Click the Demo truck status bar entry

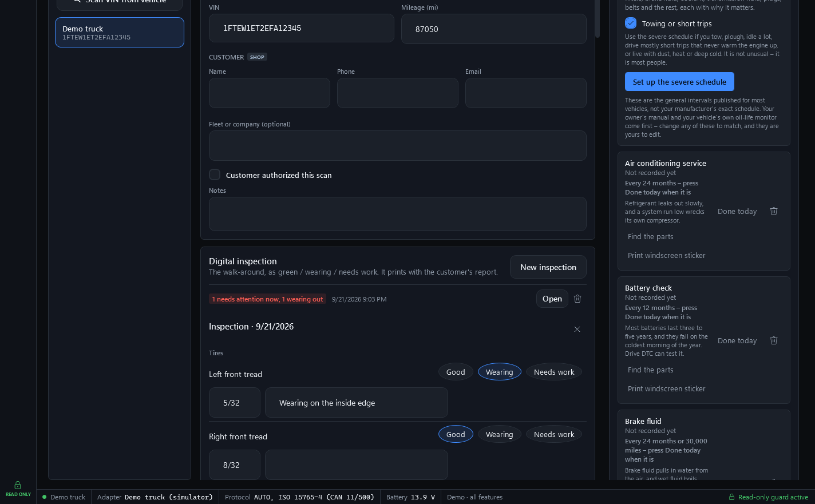64,497
